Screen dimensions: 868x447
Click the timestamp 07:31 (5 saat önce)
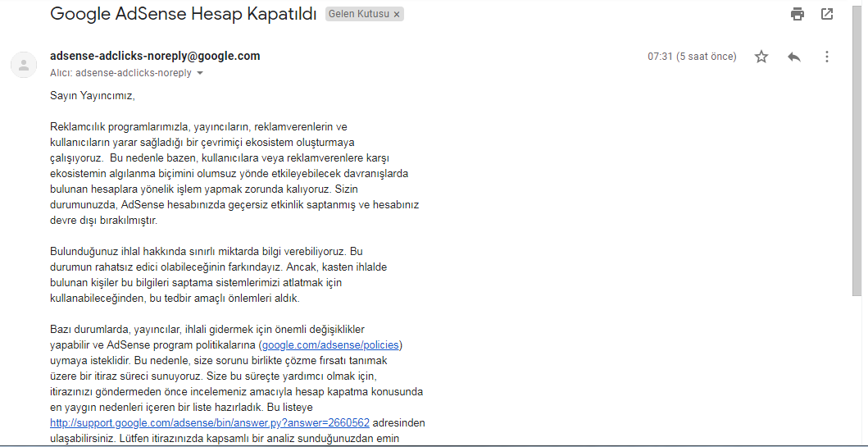[692, 57]
